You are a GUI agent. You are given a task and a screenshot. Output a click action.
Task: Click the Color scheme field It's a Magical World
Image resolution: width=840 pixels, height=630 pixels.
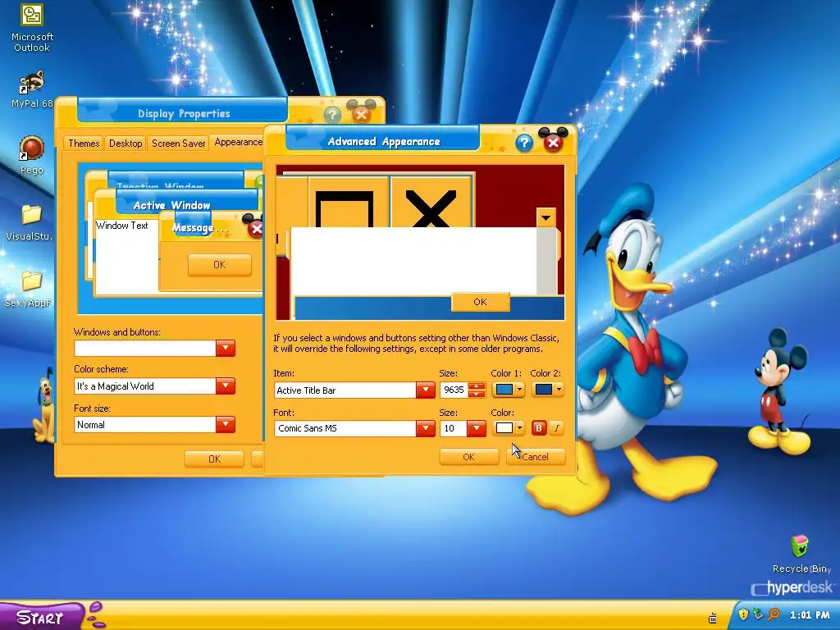pos(144,386)
